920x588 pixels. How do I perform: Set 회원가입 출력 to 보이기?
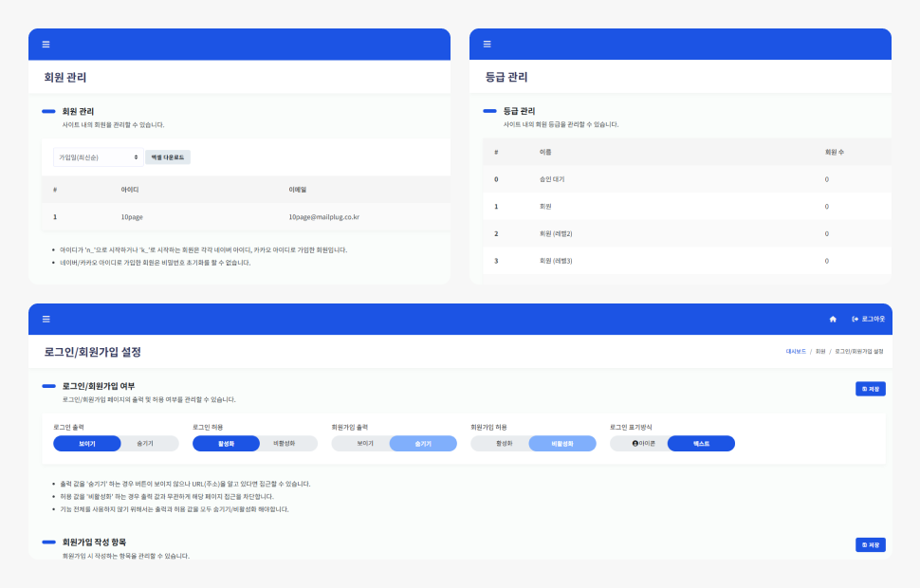(x=365, y=444)
